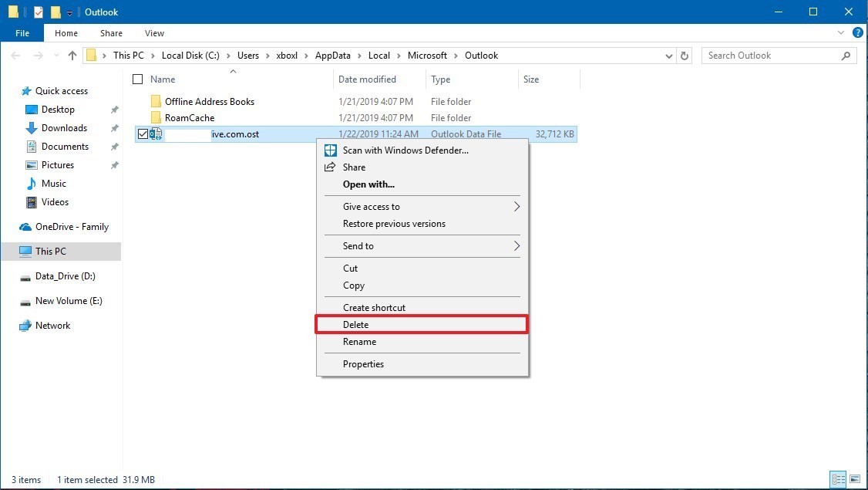Click the Refresh icon in address bar
Image resolution: width=868 pixels, height=490 pixels.
[685, 56]
